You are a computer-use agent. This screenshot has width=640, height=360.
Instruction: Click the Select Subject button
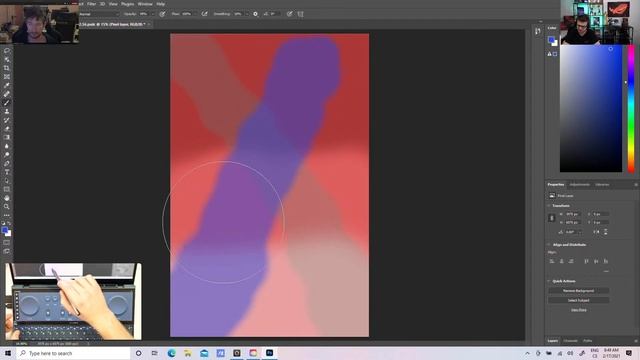(x=578, y=300)
